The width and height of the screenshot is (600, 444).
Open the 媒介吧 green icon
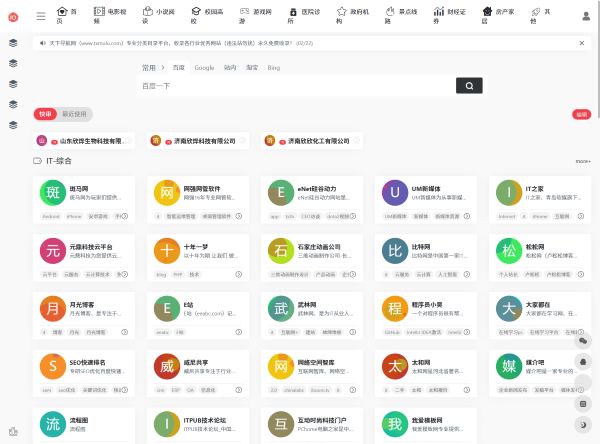[509, 366]
